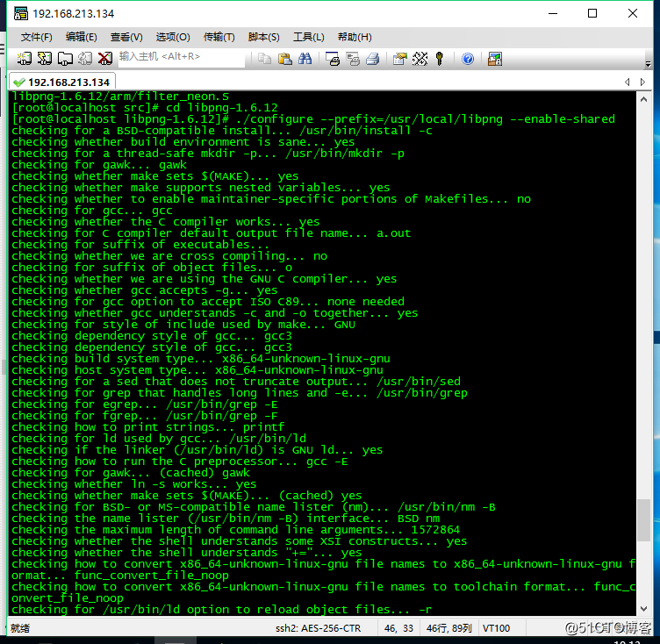Click the Print Screen icon
This screenshot has width=660, height=644.
point(333,59)
